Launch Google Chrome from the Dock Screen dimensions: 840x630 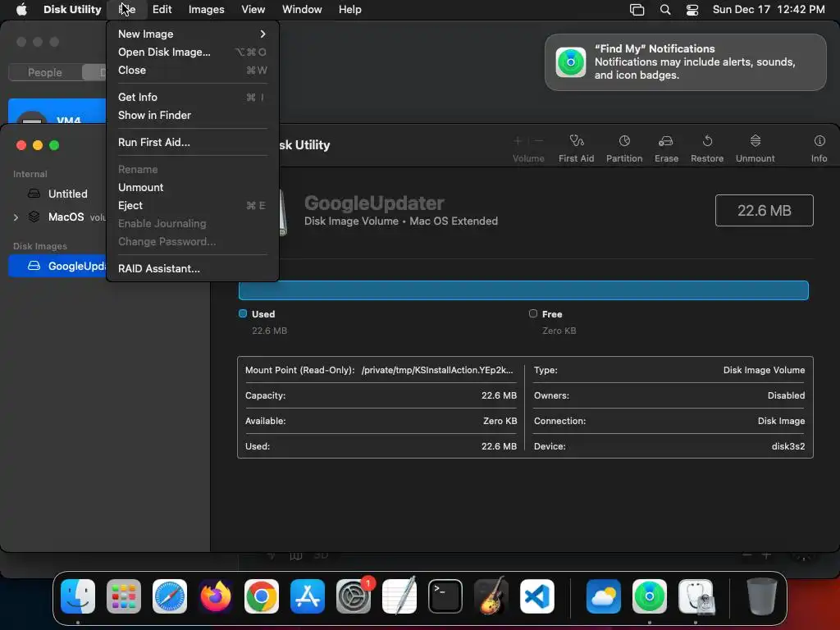pos(262,596)
